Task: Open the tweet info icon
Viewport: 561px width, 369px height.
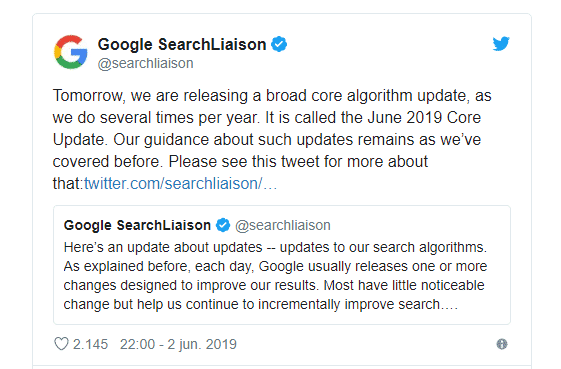Action: pyautogui.click(x=502, y=344)
